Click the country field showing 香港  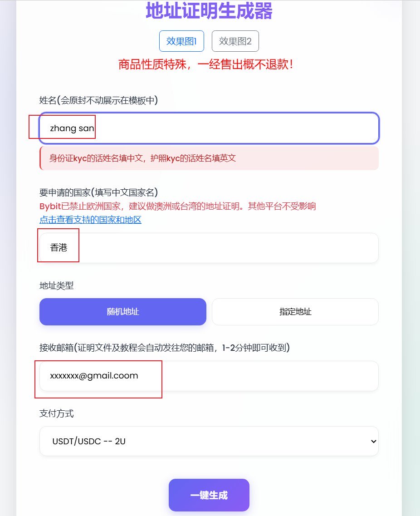(209, 248)
